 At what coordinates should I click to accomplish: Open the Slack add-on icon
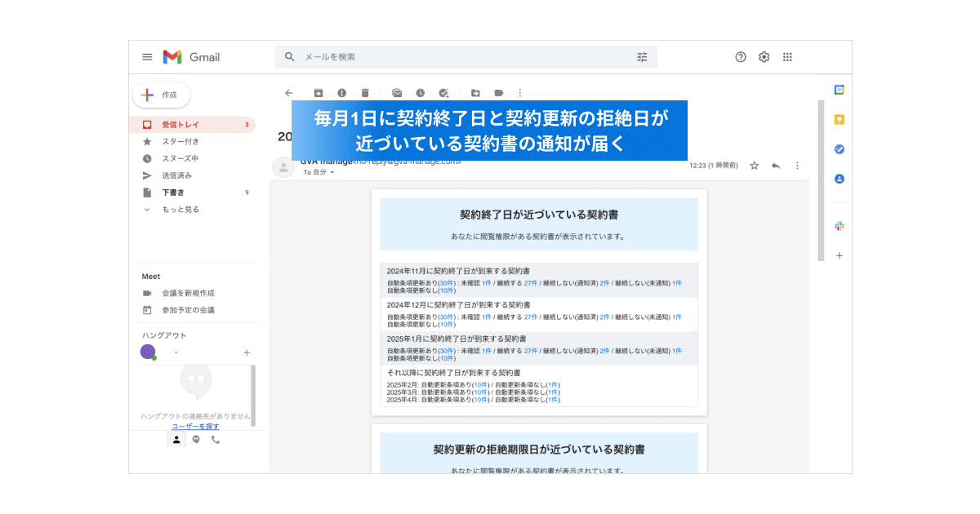839,226
